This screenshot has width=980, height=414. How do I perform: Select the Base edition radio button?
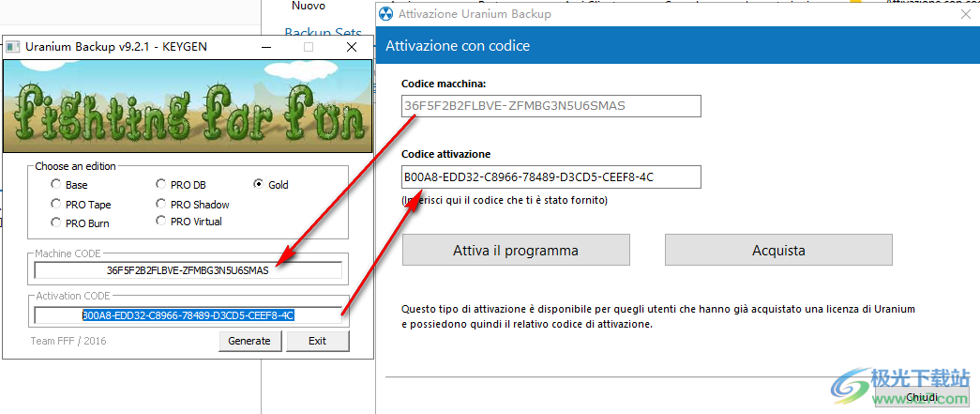pyautogui.click(x=56, y=185)
